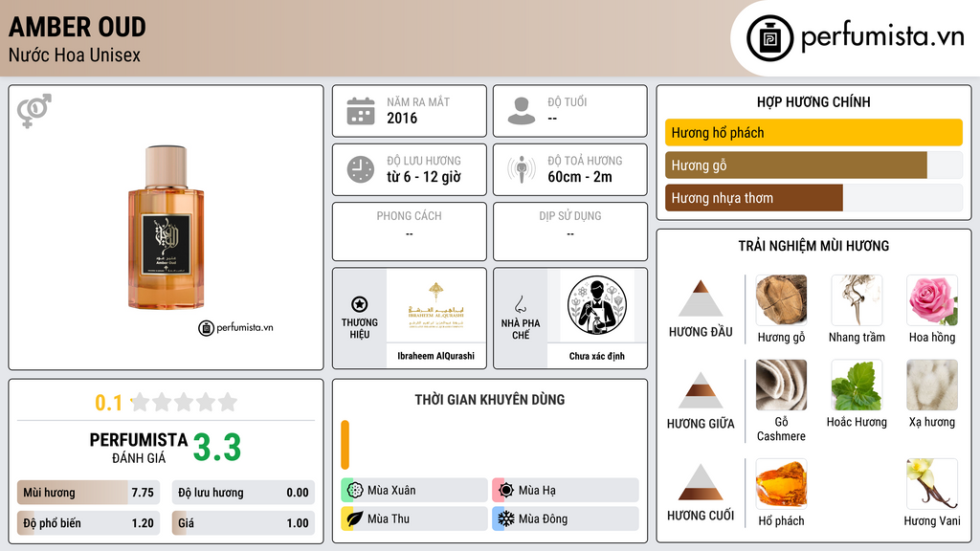Click the sun icon for Mùa Hạ
Screen dimensions: 980x551
coord(506,490)
